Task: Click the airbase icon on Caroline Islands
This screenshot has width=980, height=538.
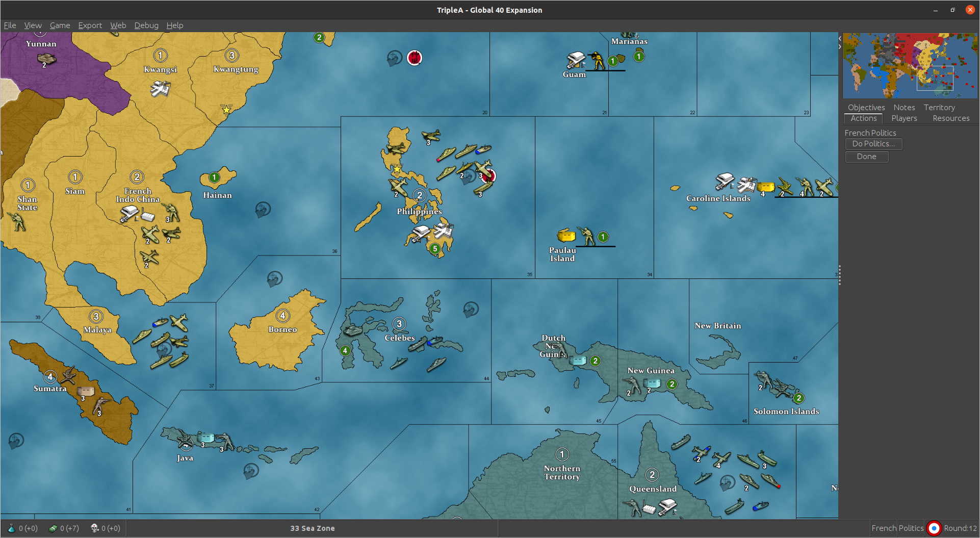Action: pos(725,181)
